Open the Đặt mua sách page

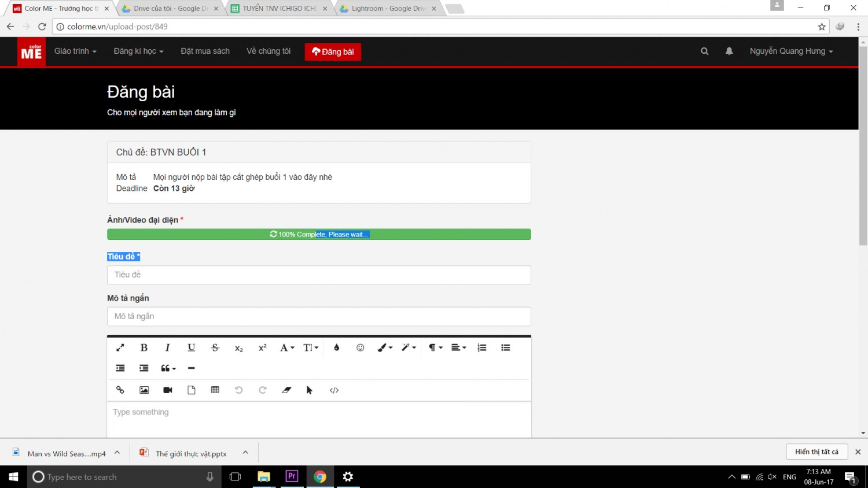(x=205, y=51)
